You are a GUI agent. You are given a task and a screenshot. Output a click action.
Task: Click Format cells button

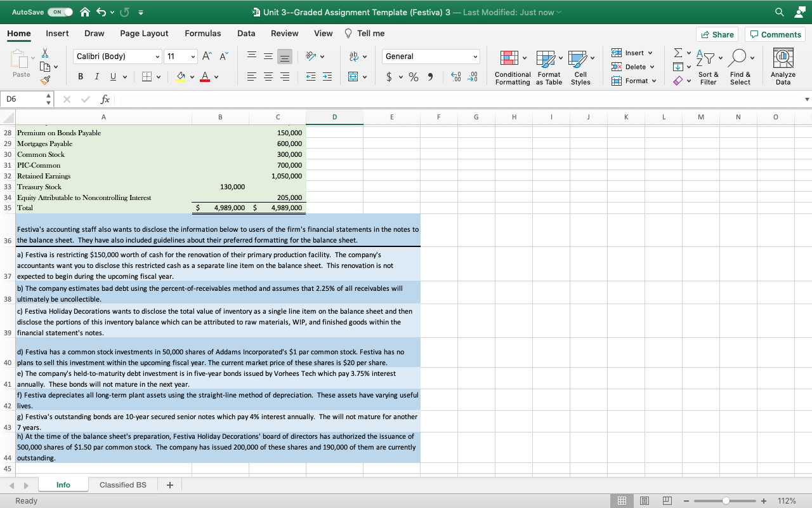tap(634, 81)
